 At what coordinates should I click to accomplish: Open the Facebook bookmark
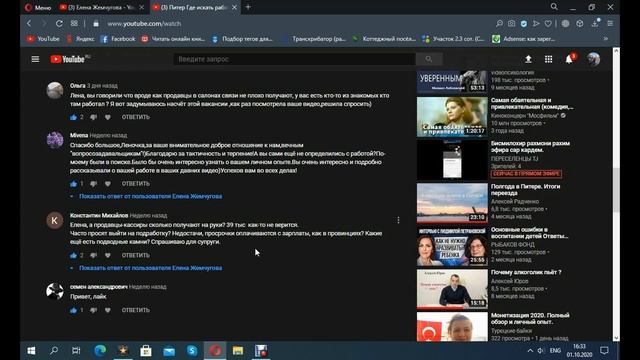118,39
